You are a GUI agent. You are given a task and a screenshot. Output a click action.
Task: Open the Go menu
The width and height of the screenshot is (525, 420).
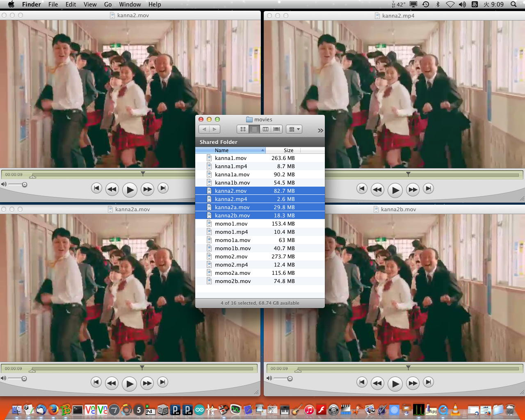click(108, 5)
